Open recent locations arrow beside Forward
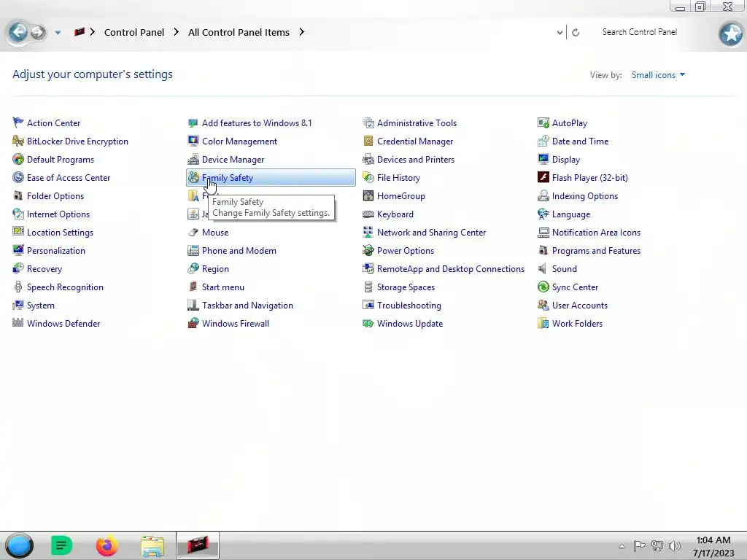The height and width of the screenshot is (560, 747). click(x=58, y=32)
